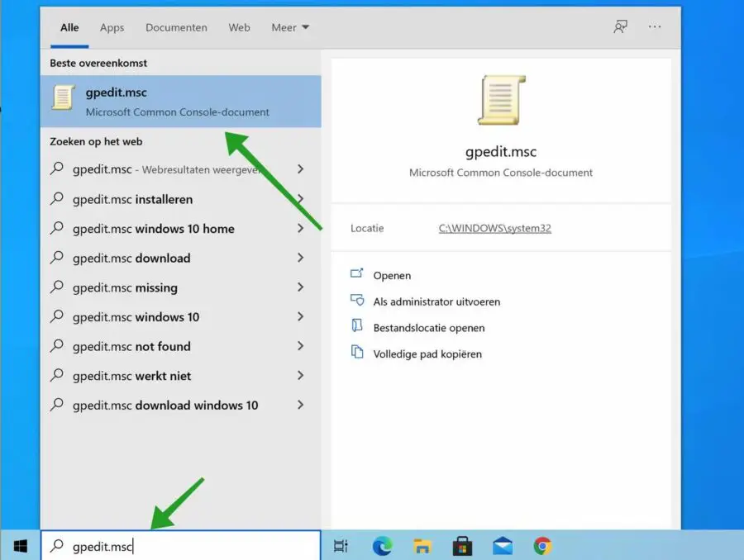Image resolution: width=744 pixels, height=560 pixels.
Task: Expand arrow for gpedit.msc Webresultaten weergeven
Action: point(300,168)
